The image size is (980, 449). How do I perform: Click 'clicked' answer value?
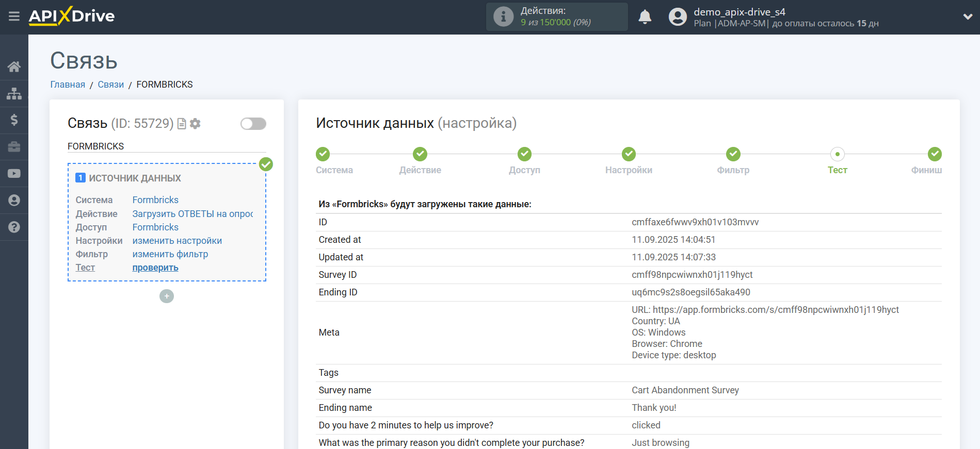coord(646,425)
